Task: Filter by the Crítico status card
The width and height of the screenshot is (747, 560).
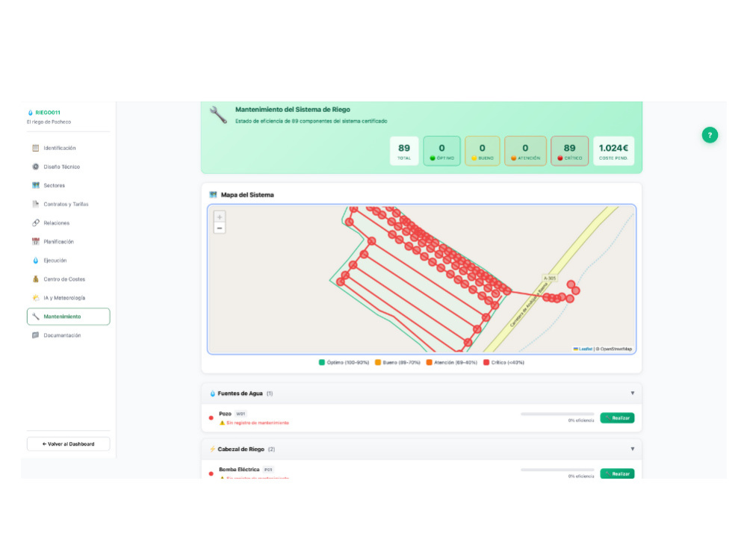Action: click(569, 151)
